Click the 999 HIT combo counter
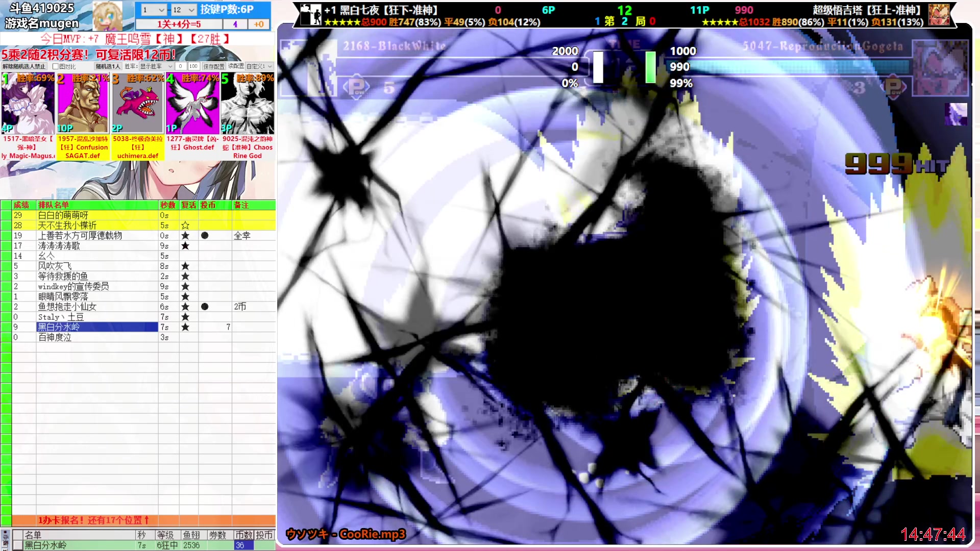The image size is (980, 551). [897, 164]
